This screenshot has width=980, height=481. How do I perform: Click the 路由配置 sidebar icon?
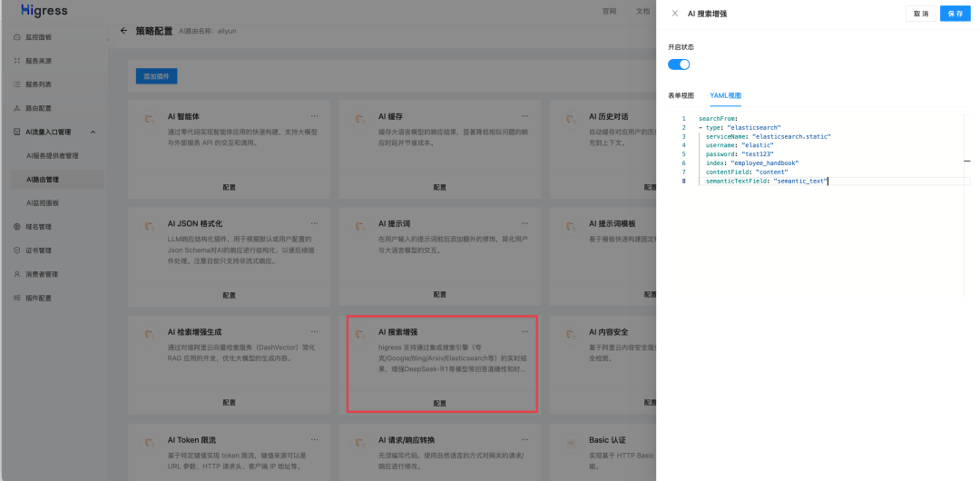17,108
